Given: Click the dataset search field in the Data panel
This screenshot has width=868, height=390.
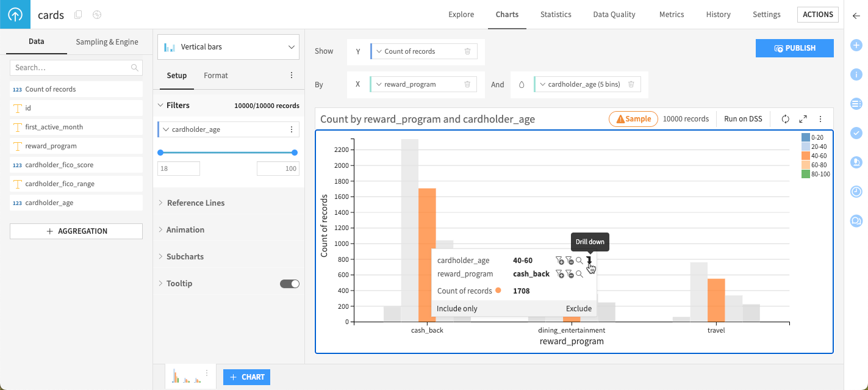Looking at the screenshot, I should (x=76, y=67).
